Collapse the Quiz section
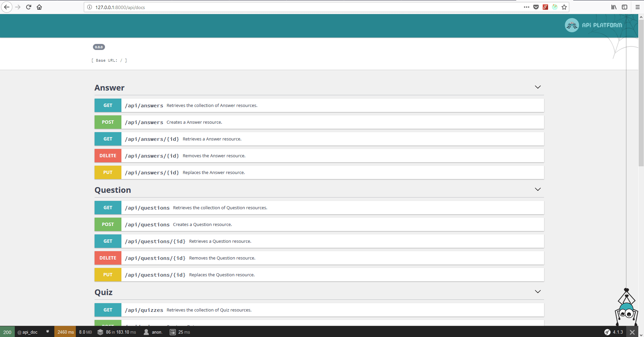Image resolution: width=644 pixels, height=337 pixels. click(538, 292)
